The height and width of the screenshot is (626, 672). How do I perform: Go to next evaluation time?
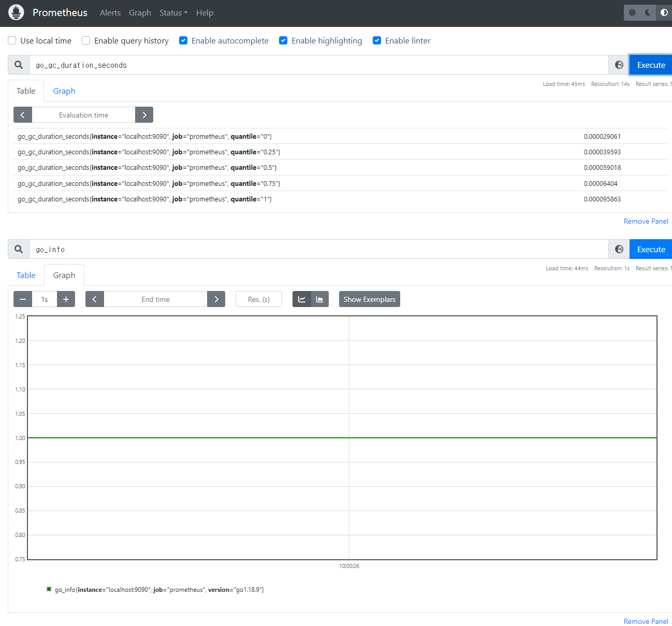point(144,115)
